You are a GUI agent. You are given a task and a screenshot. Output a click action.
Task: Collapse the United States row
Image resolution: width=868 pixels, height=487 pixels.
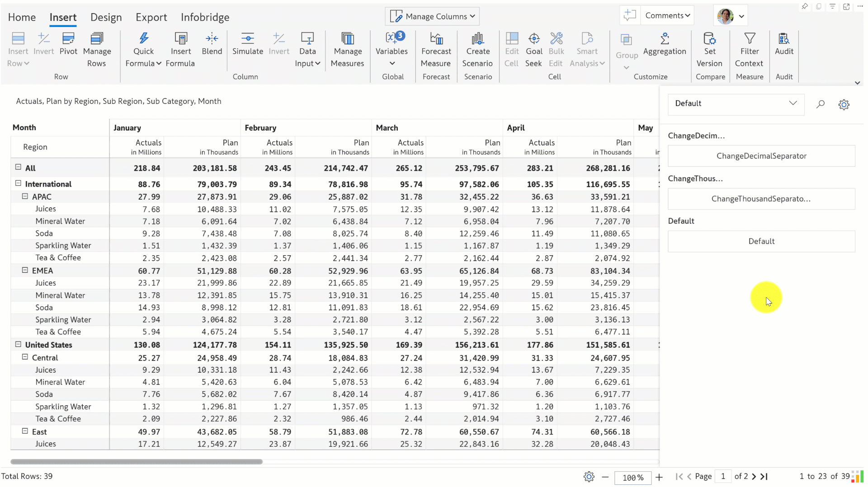18,344
